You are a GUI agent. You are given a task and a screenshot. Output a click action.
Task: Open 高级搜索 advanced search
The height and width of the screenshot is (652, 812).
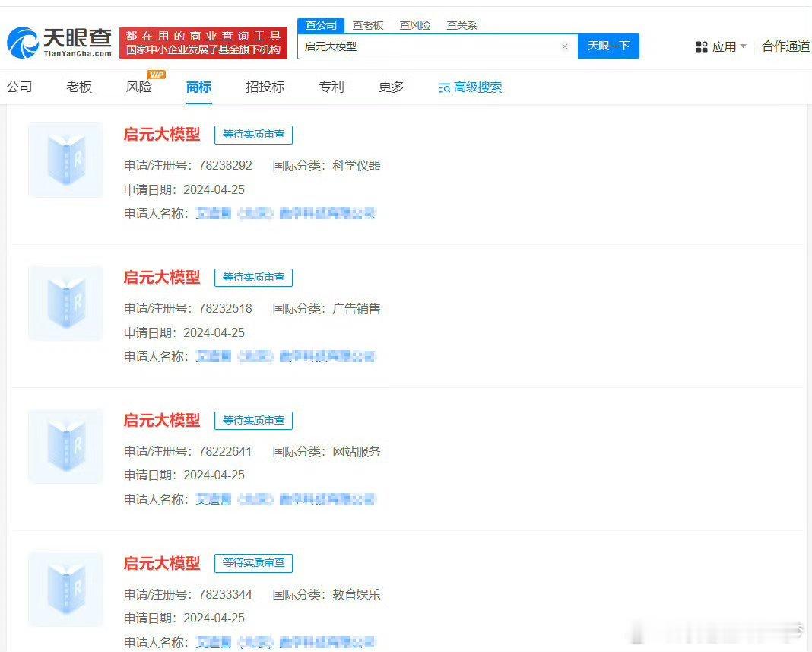470,87
